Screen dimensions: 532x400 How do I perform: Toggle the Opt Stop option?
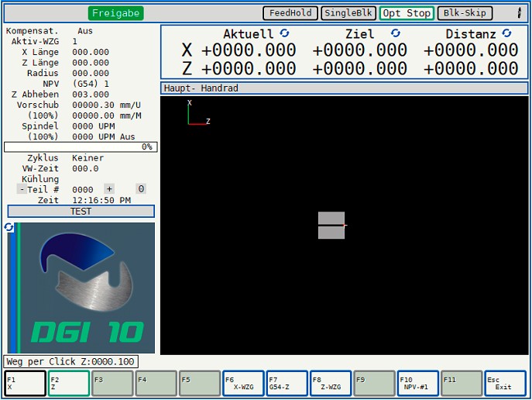coord(407,13)
